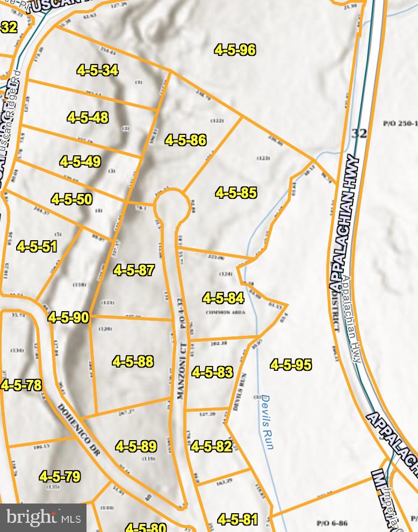
Task: Pick parcel 4-5-50
Action: pyautogui.click(x=72, y=199)
